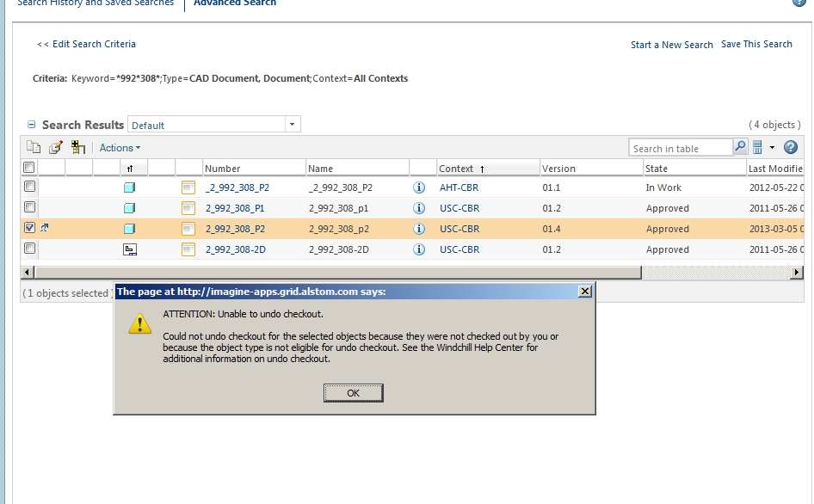Viewport: 814px width, 504px height.
Task: Click the horizontal scrollbar thumb of results table
Action: coord(338,272)
